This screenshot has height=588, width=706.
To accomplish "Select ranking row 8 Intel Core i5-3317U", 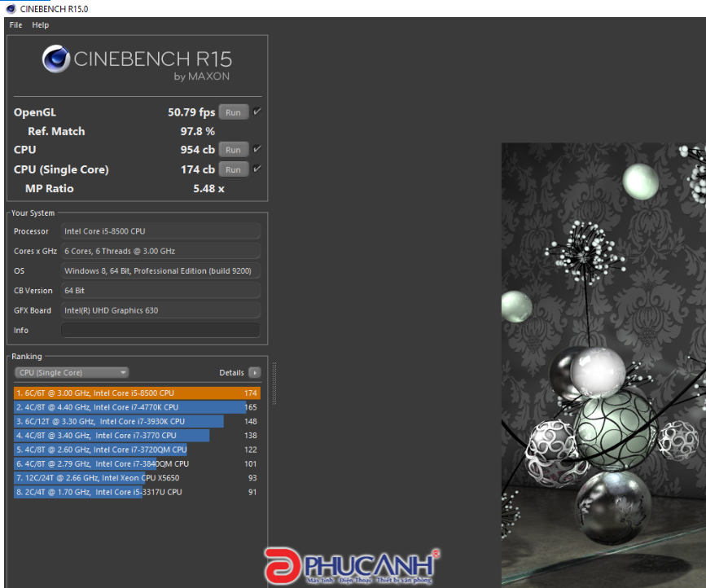I will click(x=137, y=492).
